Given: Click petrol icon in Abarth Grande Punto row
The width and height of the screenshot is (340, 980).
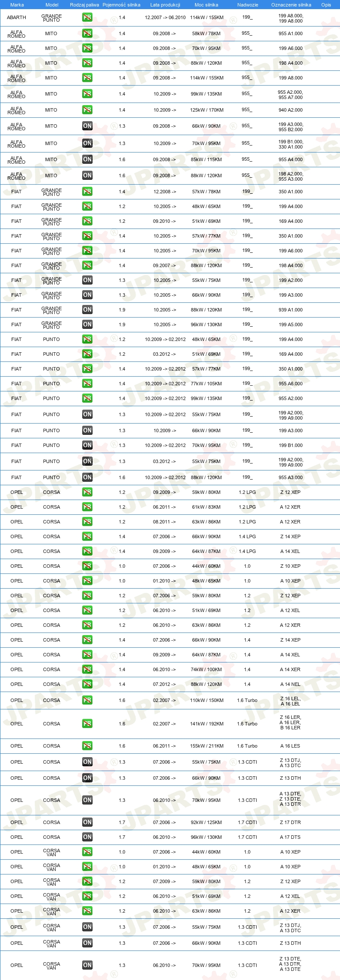Looking at the screenshot, I should coord(87,18).
